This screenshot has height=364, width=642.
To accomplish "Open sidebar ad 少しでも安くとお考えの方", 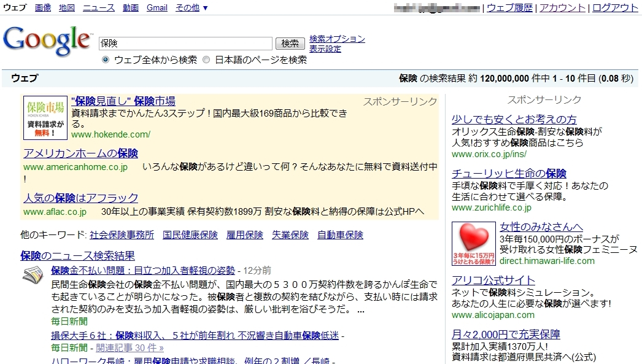I will tap(514, 120).
